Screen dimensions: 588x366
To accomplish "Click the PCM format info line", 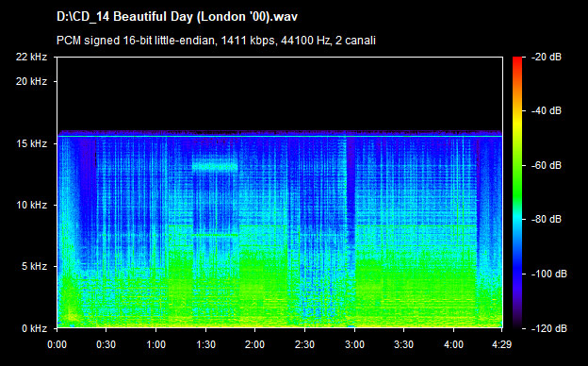I will [216, 41].
